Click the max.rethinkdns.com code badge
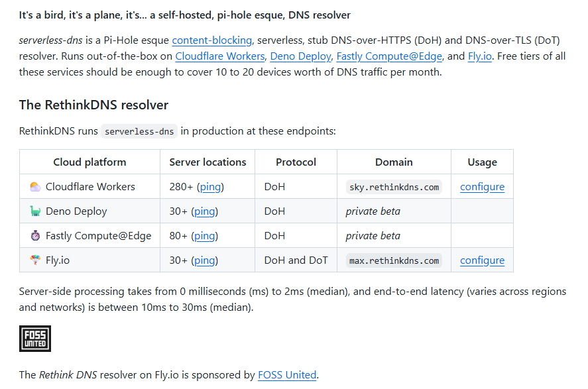The width and height of the screenshot is (588, 389). coord(394,260)
